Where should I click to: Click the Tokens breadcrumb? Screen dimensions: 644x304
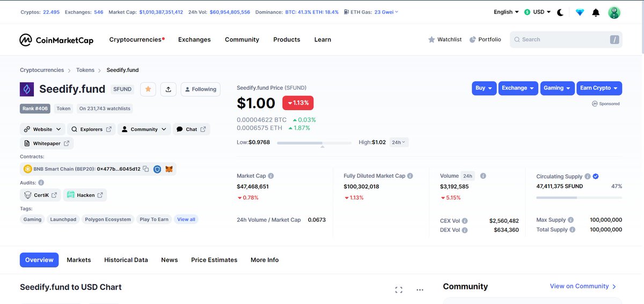(85, 70)
